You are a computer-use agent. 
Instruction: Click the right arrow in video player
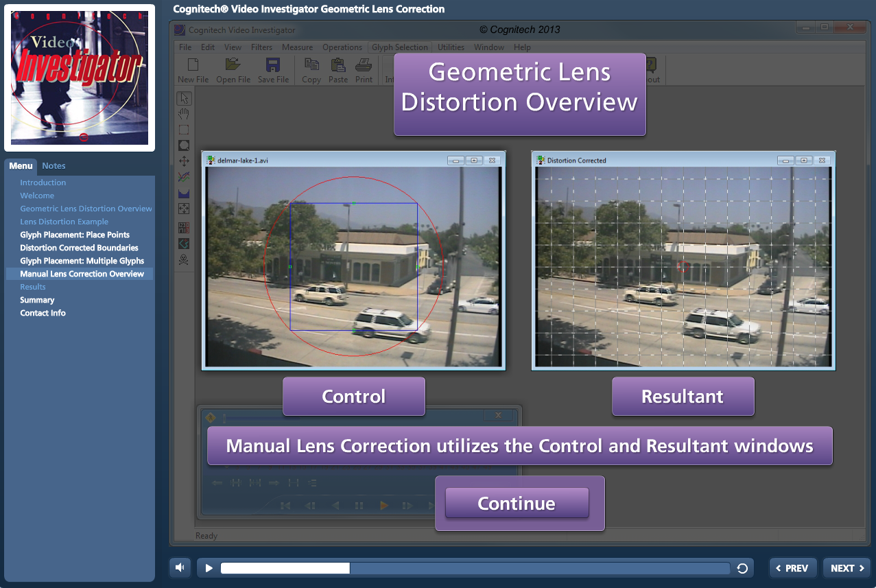(274, 482)
